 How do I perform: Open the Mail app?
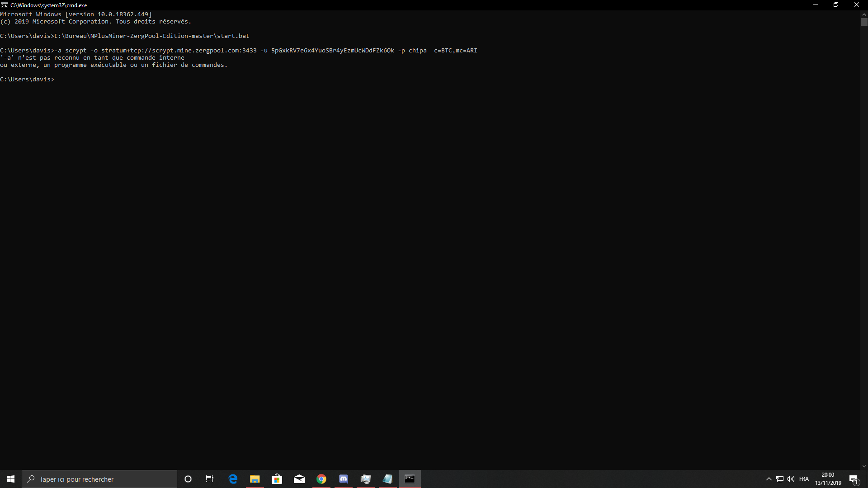pyautogui.click(x=299, y=479)
